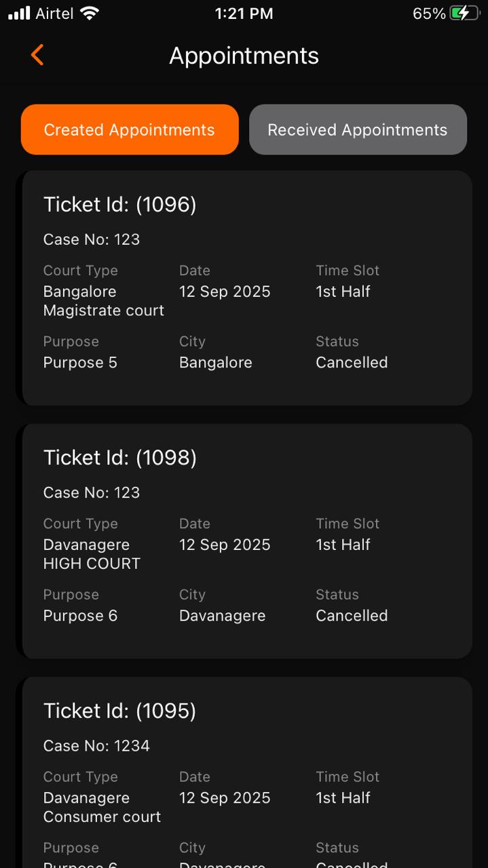488x868 pixels.
Task: Open the Ticket Id 1095 heading
Action: (x=119, y=711)
